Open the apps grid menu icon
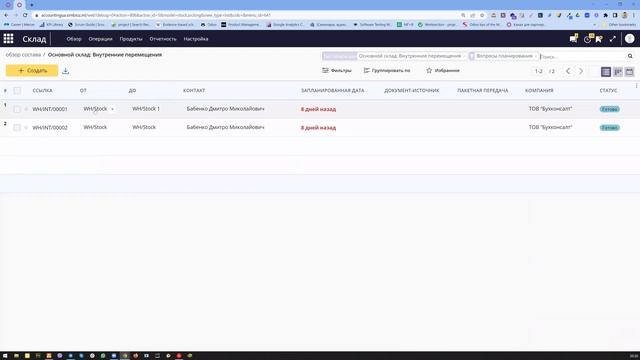 pyautogui.click(x=9, y=39)
